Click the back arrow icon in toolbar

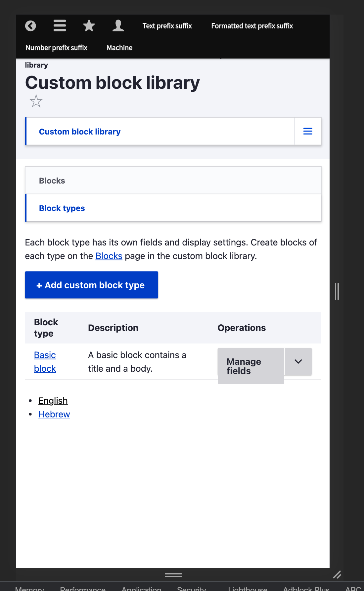tap(30, 26)
